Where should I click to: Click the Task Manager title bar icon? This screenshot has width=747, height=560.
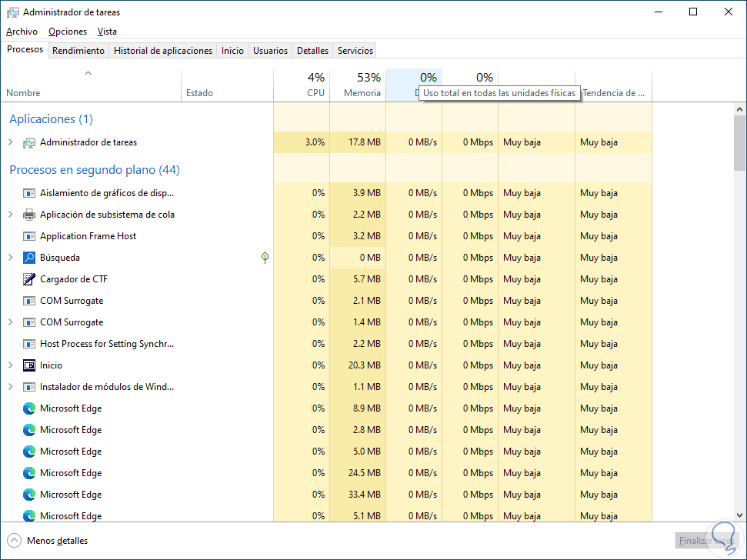pyautogui.click(x=13, y=12)
